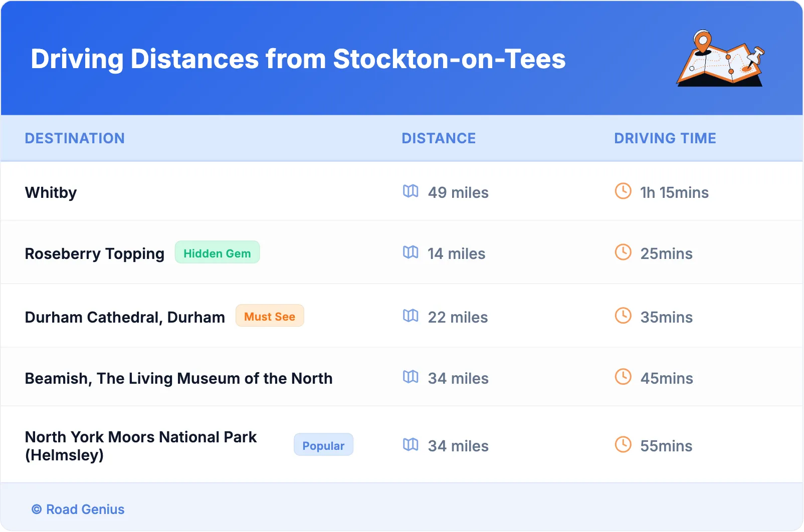Viewport: 804px width, 532px height.
Task: Click the clock icon beside 55mins
Action: 623,444
